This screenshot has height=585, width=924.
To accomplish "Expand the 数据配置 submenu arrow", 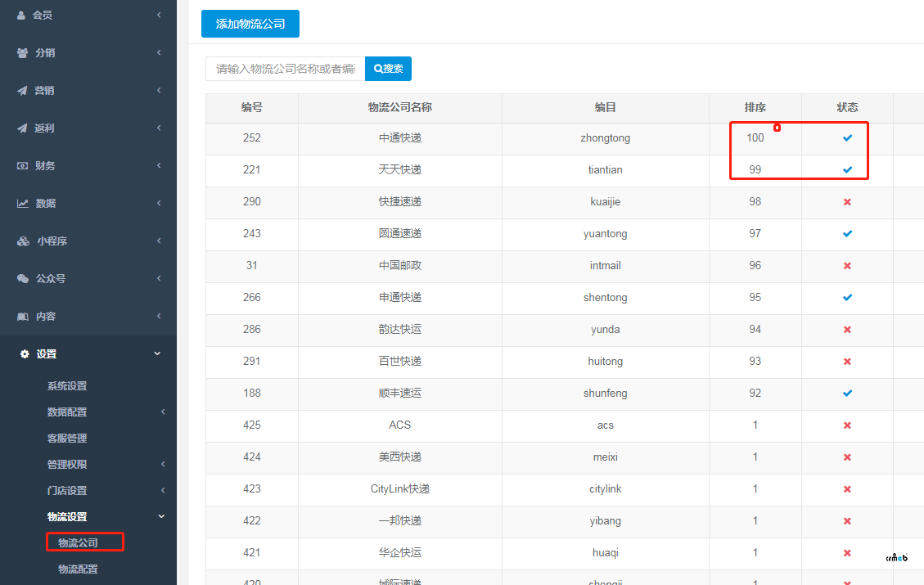I will pos(163,412).
